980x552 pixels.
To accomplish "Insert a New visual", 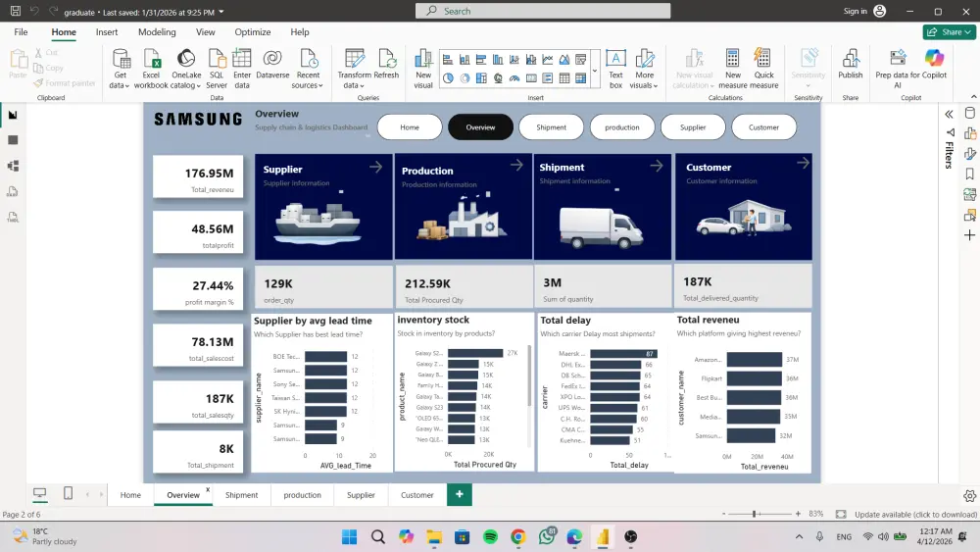I will (423, 69).
